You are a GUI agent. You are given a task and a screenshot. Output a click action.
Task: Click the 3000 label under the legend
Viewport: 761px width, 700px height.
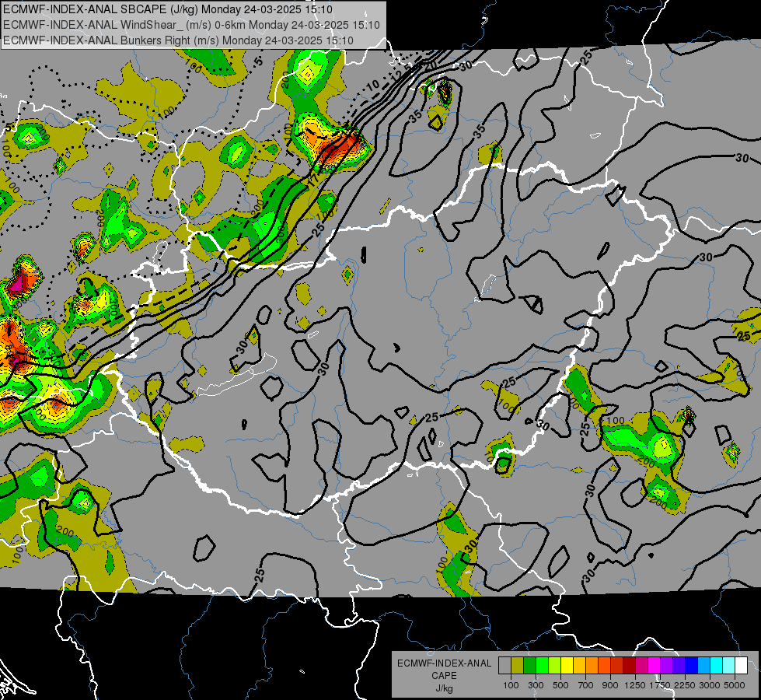tap(710, 685)
